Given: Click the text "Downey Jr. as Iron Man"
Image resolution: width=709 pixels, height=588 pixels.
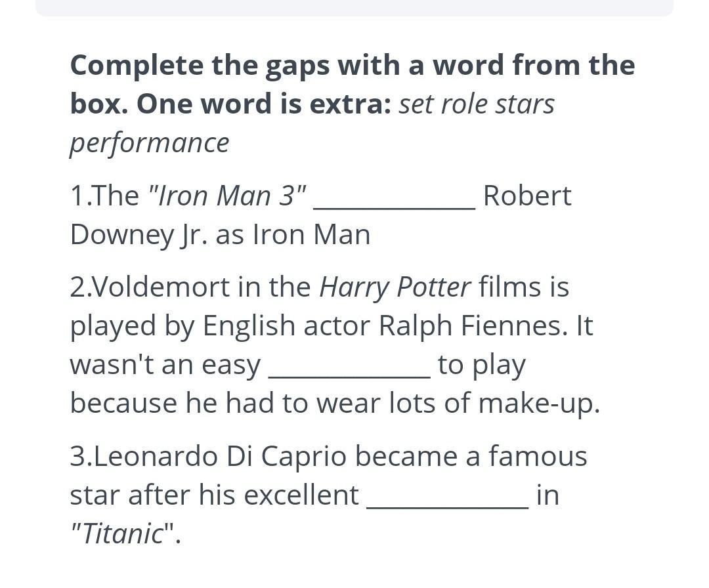Looking at the screenshot, I should click(x=220, y=235).
